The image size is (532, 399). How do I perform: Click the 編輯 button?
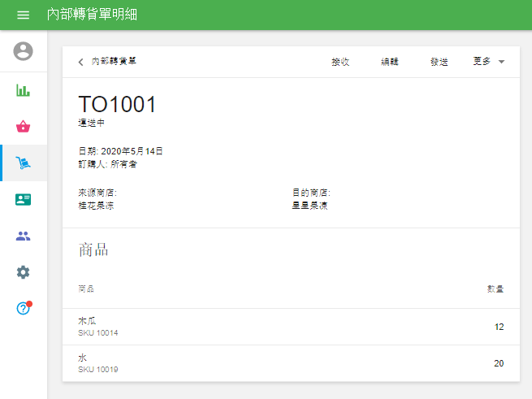coord(390,62)
